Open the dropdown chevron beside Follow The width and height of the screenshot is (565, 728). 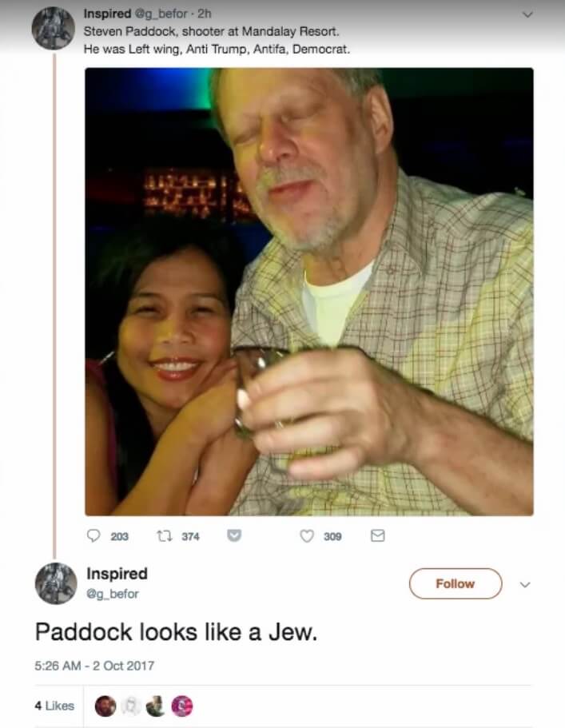[525, 584]
